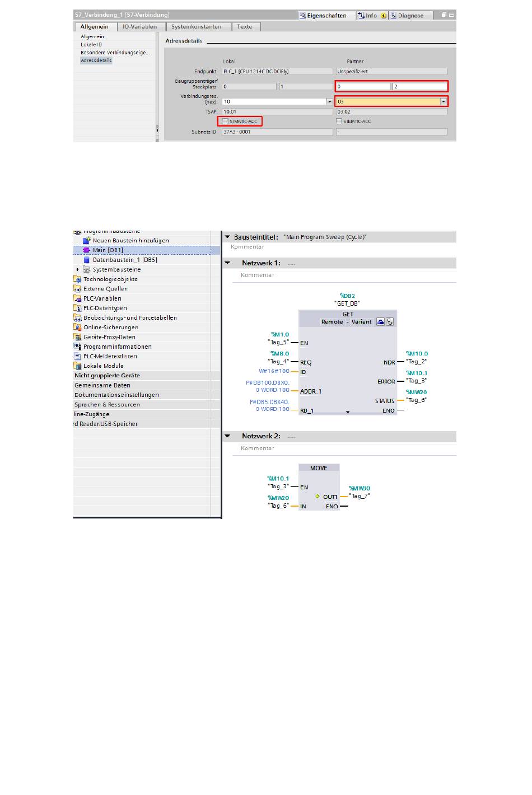Screen dimensions: 532x795
Task: Click the partner Steckplatz field showing 2
Action: [x=419, y=87]
